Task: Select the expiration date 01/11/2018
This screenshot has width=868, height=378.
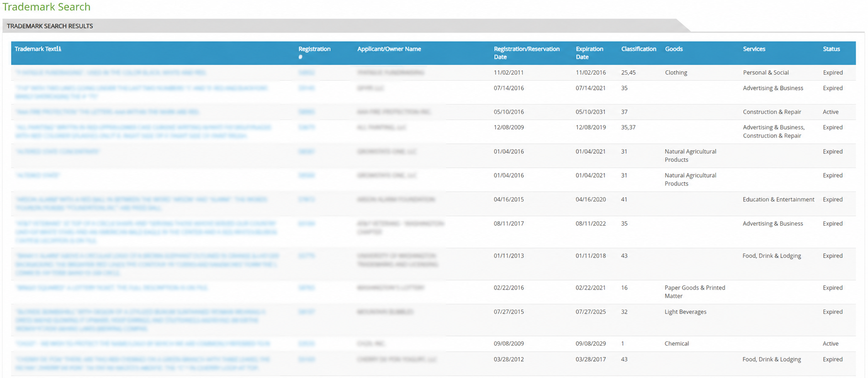Action: click(x=591, y=256)
